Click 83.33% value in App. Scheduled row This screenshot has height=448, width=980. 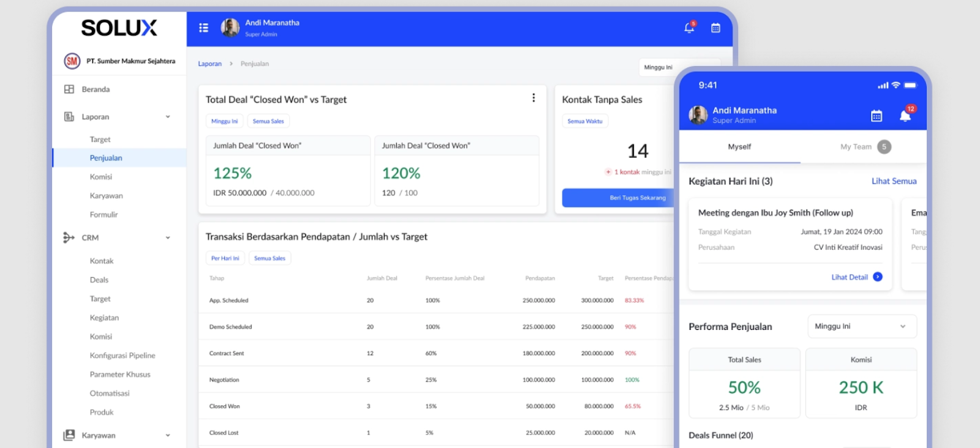click(634, 301)
